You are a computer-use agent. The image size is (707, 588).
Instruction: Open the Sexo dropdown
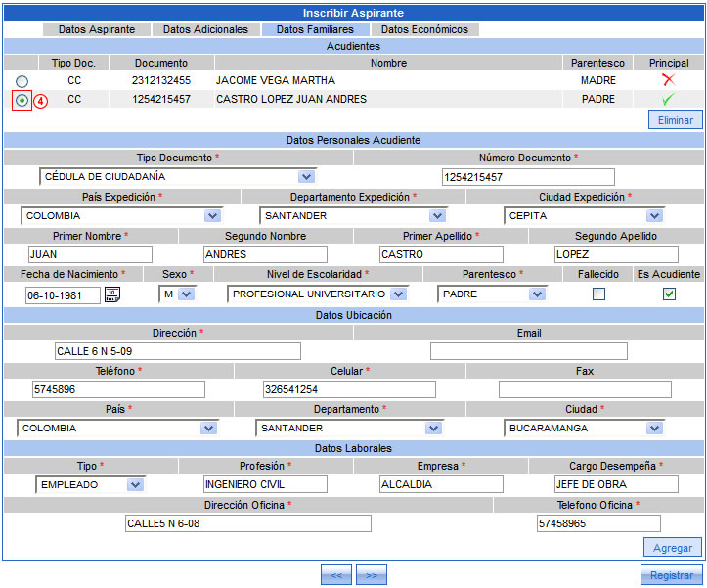(178, 294)
